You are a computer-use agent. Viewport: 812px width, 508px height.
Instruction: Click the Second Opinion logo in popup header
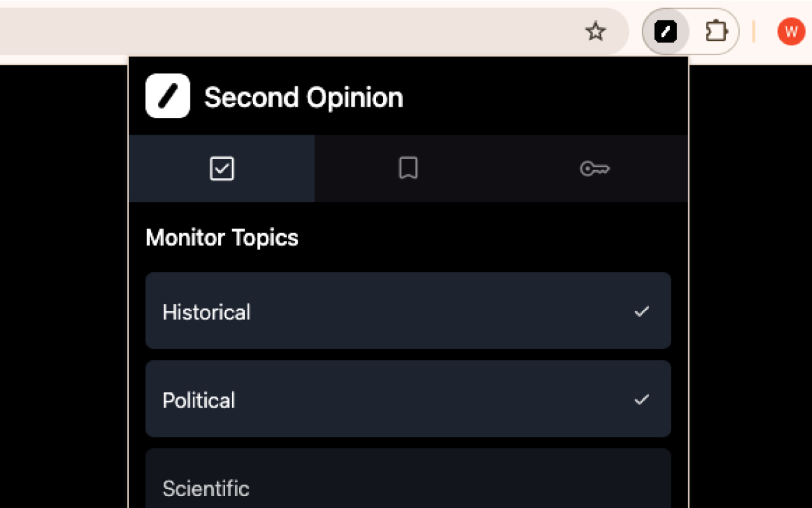167,96
